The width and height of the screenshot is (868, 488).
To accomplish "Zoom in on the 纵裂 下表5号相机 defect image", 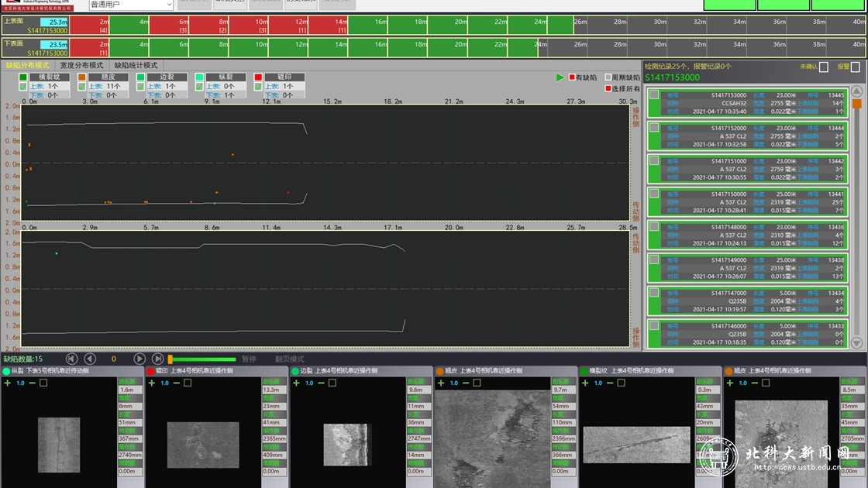I will (7, 383).
